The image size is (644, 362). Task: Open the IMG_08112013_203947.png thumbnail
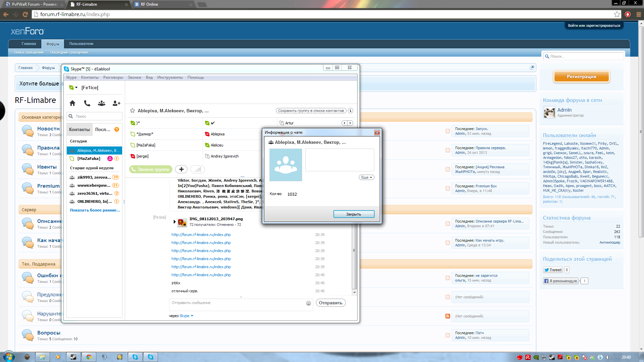[182, 222]
